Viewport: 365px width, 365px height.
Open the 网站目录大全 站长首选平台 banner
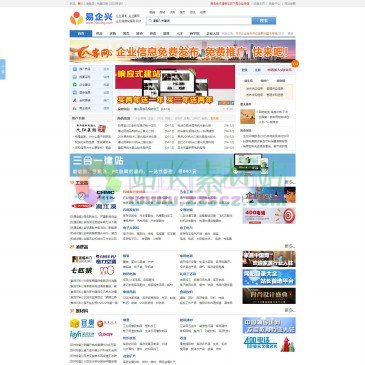tap(269, 277)
